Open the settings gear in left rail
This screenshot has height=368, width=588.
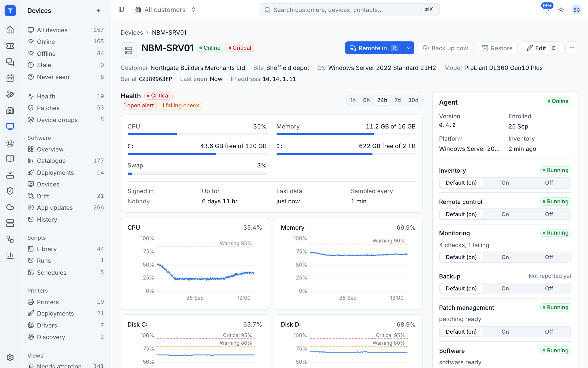[10, 357]
